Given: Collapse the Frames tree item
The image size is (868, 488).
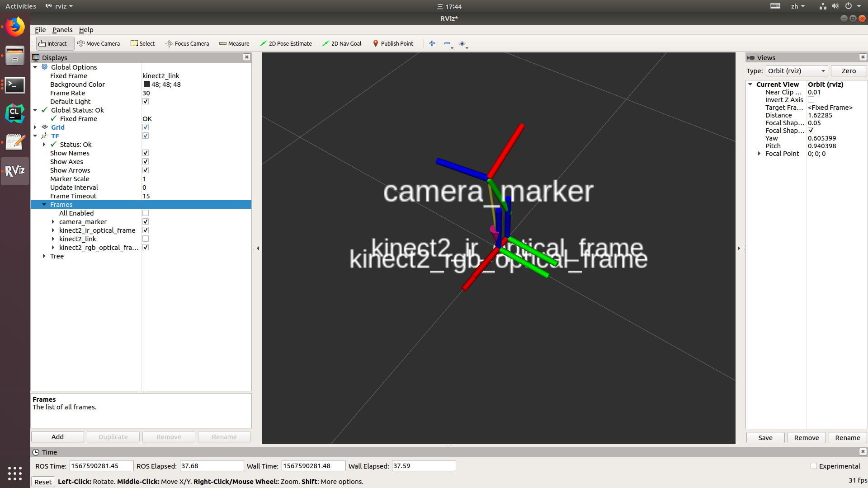Looking at the screenshot, I should click(x=44, y=204).
